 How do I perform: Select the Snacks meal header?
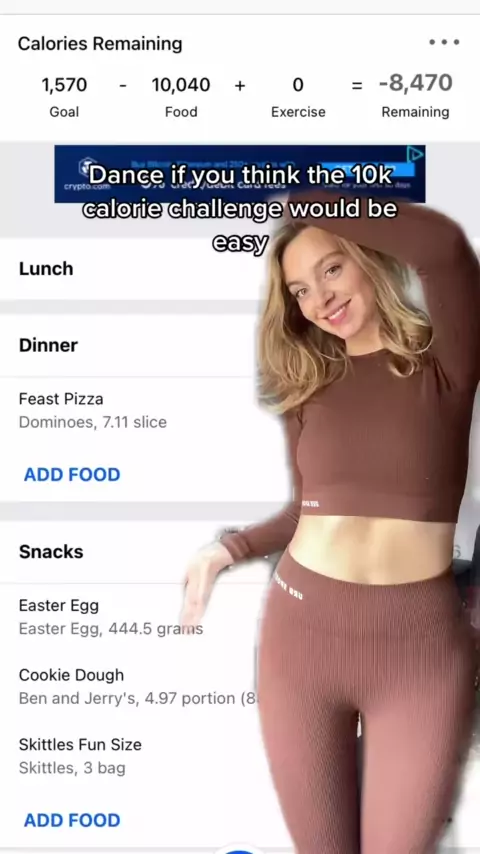[51, 552]
